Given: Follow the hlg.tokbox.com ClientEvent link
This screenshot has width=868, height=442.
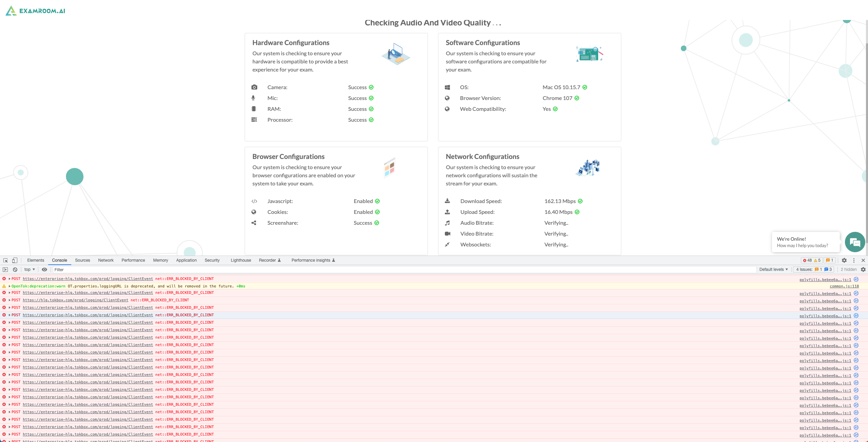Looking at the screenshot, I should [75, 300].
